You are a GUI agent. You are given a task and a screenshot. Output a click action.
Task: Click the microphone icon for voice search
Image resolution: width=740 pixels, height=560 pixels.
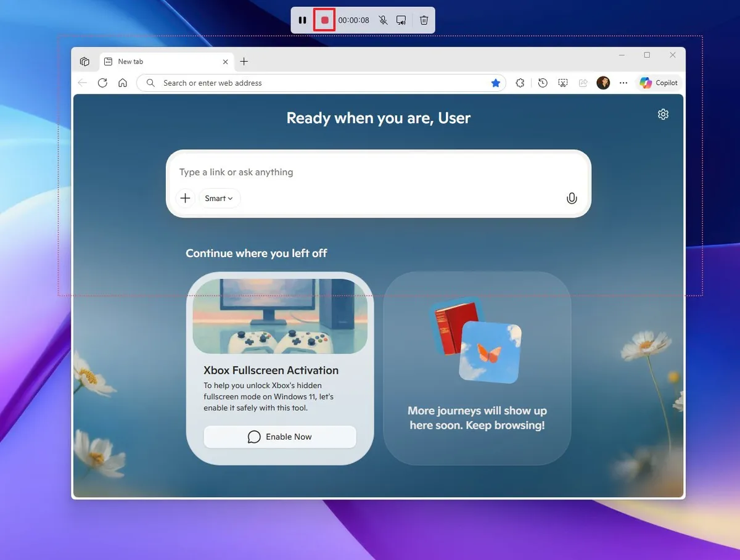[571, 198]
